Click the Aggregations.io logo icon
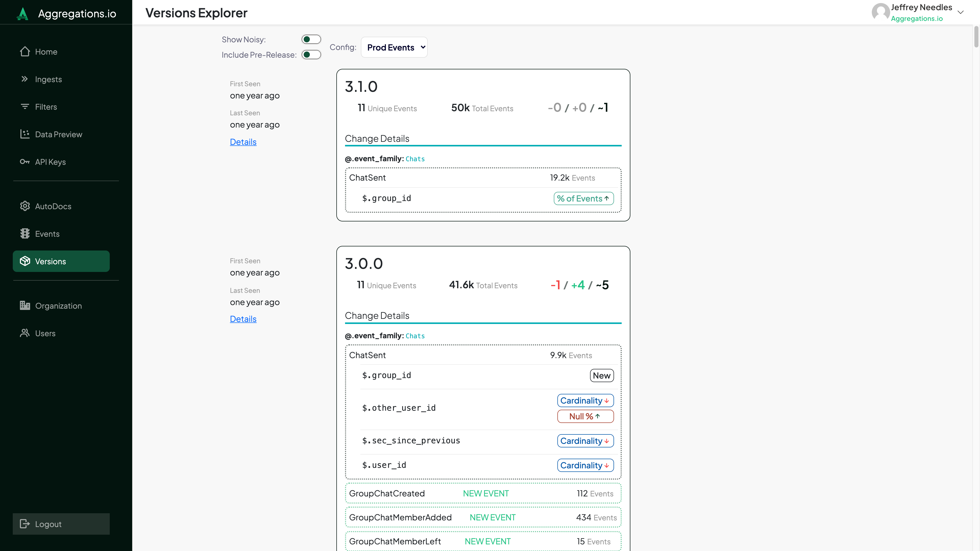Image resolution: width=980 pixels, height=551 pixels. coord(22,14)
